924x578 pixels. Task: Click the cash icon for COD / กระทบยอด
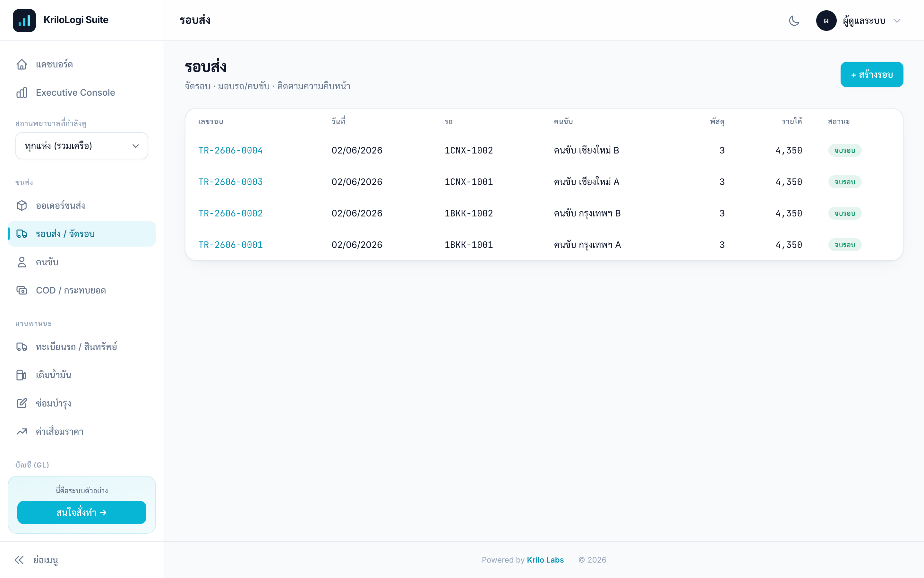click(x=22, y=290)
